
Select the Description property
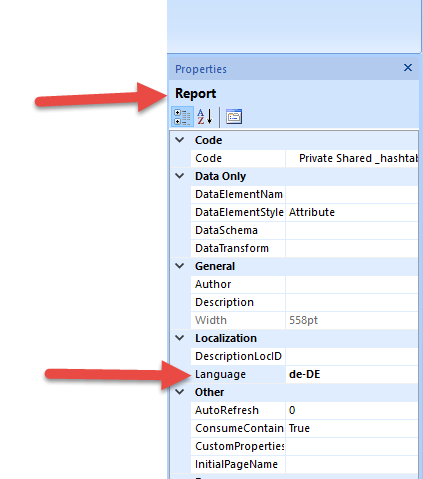[238, 302]
